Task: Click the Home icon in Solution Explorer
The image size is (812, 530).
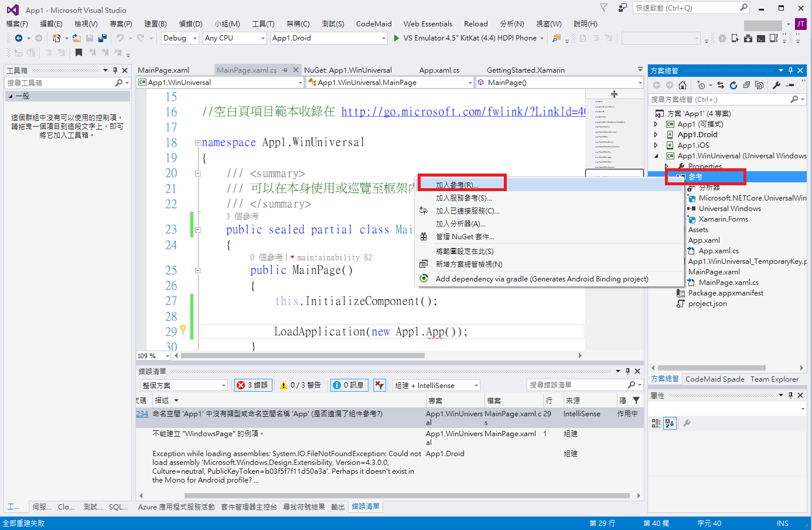Action: point(682,85)
